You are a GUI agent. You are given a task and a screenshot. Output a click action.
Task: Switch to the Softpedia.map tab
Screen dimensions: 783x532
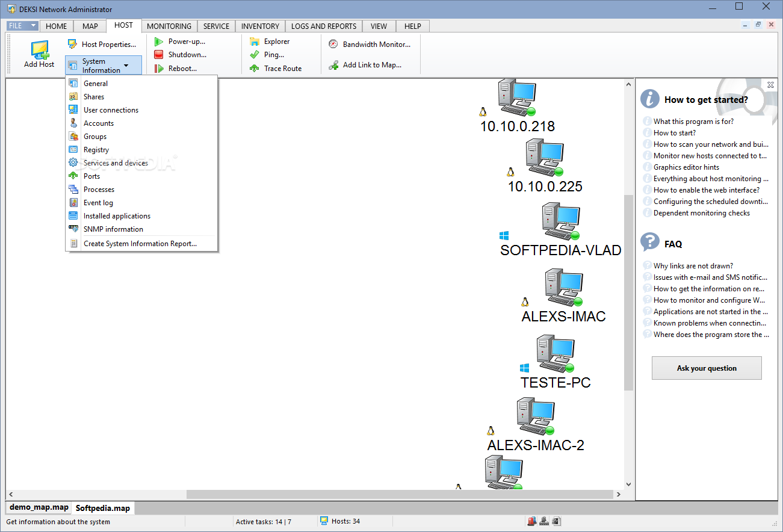point(103,508)
